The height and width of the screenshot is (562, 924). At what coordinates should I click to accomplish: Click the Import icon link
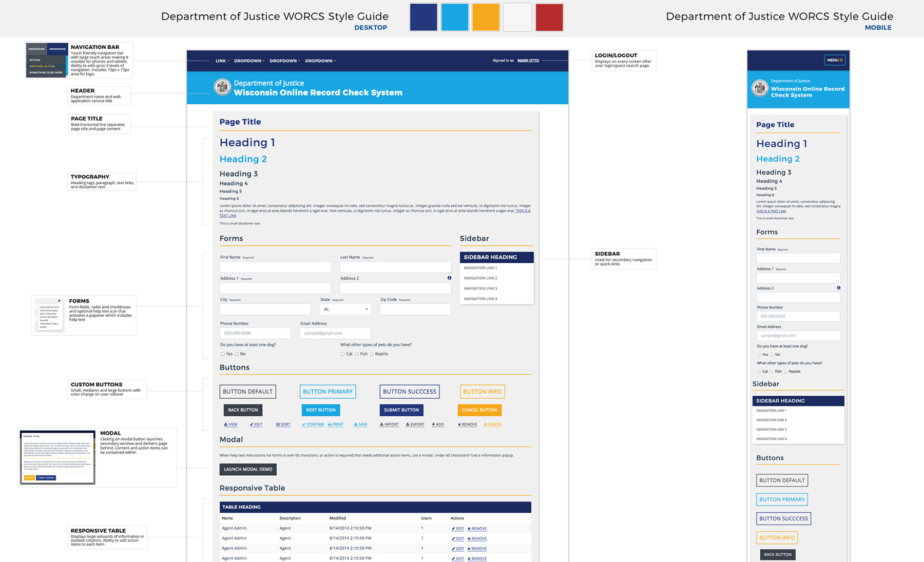(x=389, y=424)
